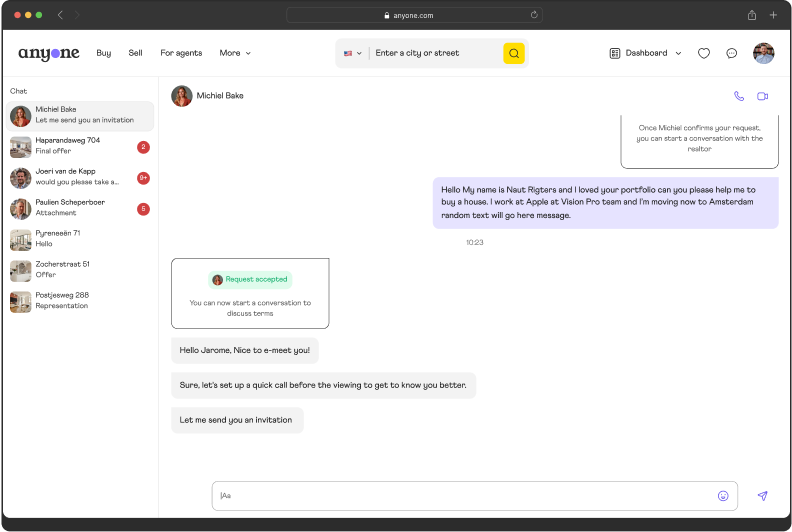This screenshot has height=532, width=792.
Task: Open the Buy menu item
Action: pos(104,53)
